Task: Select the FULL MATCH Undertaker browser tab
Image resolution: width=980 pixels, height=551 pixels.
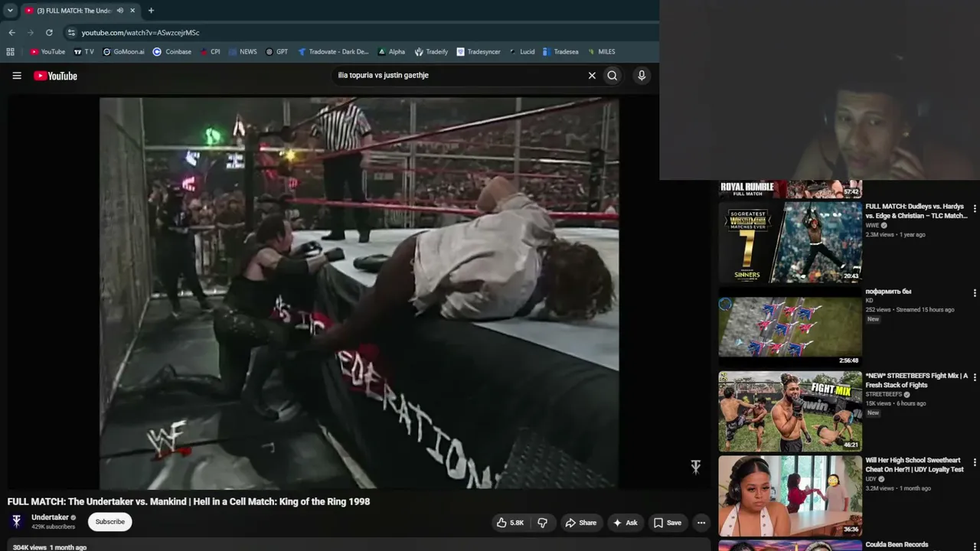Action: [80, 11]
